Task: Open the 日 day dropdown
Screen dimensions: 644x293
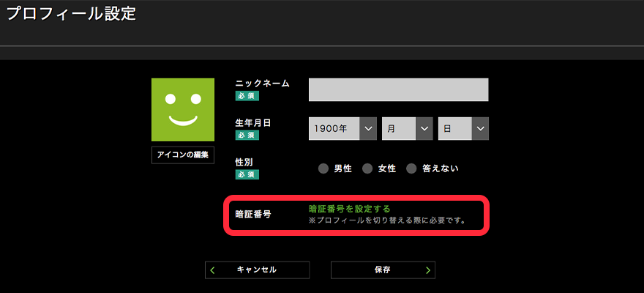Action: (x=463, y=129)
